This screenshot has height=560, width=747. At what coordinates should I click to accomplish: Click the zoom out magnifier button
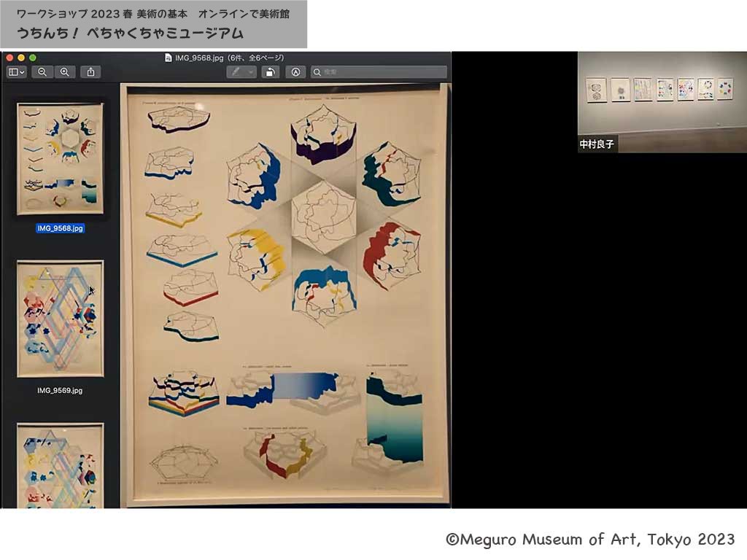[42, 72]
